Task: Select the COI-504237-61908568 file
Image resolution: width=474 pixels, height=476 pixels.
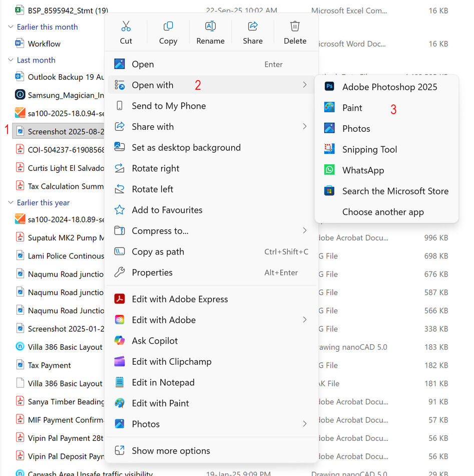Action: pos(60,150)
